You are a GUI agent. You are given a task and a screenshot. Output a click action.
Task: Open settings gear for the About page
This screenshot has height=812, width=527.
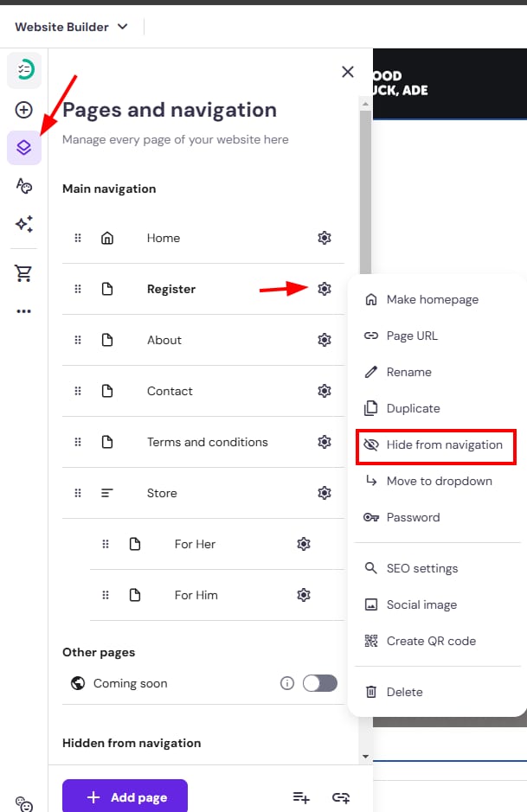tap(325, 340)
